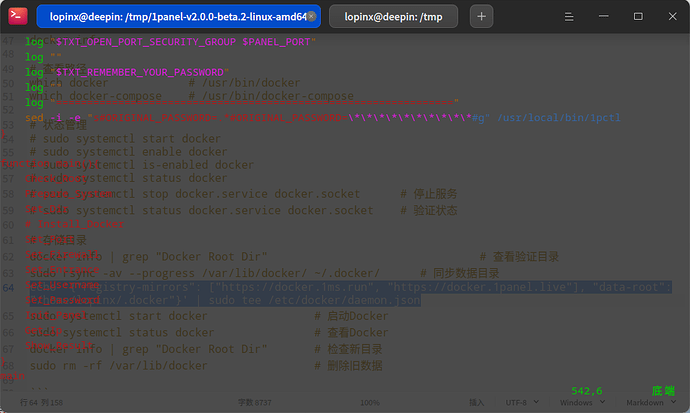Click the 100% zoom value in status bar

coord(370,402)
